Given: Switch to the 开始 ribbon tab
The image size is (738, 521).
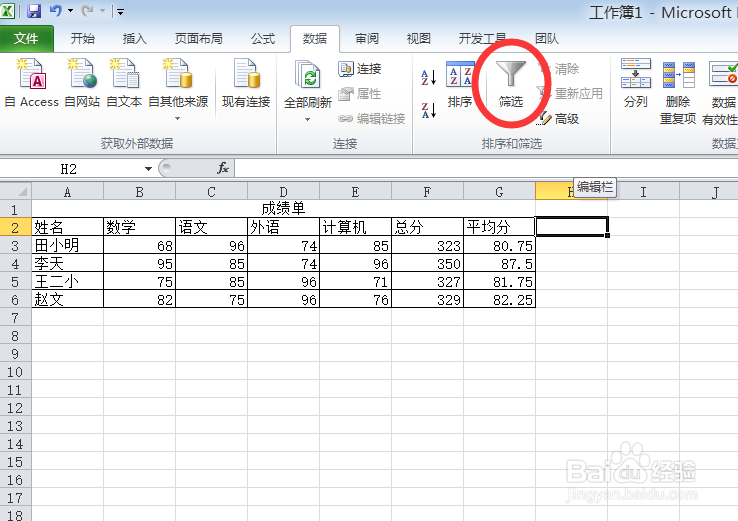Looking at the screenshot, I should tap(83, 39).
